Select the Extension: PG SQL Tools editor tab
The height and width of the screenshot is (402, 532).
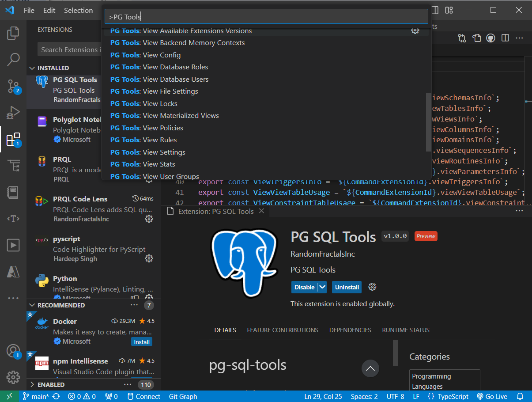coord(215,211)
